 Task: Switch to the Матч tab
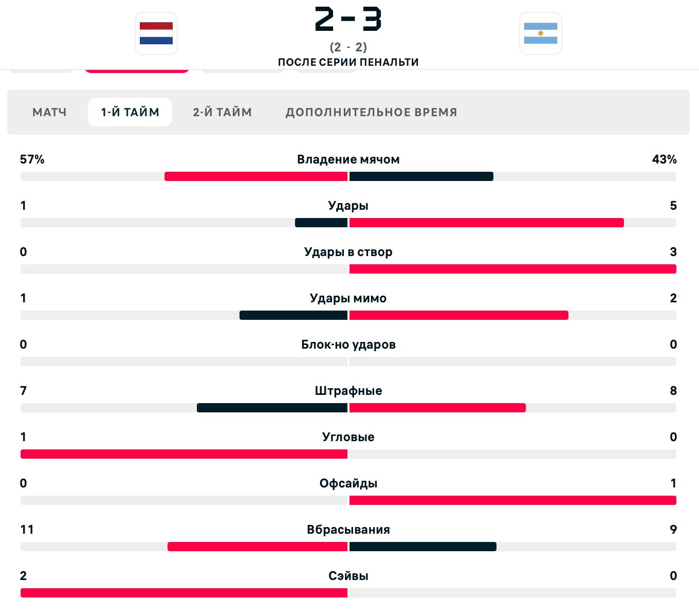click(49, 112)
